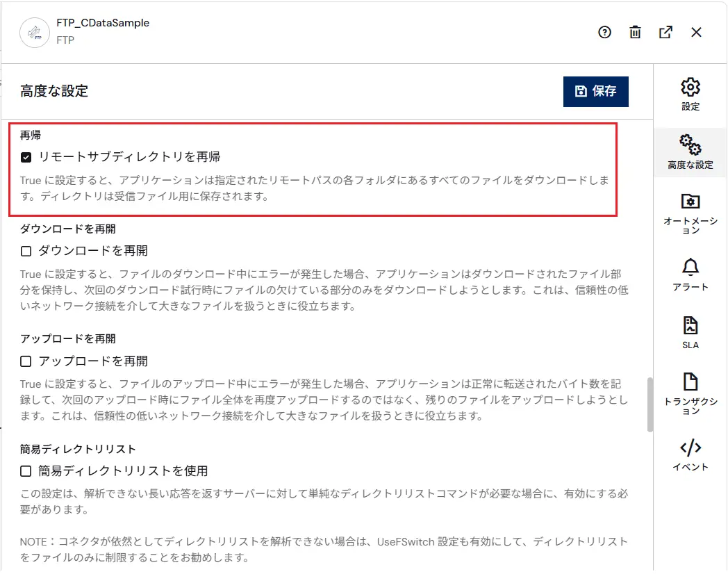Image resolution: width=728 pixels, height=574 pixels.
Task: Click the 再帰 section heading
Action: (31, 135)
